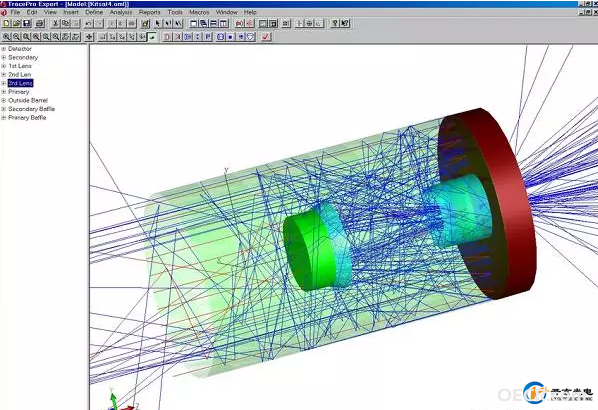Expand the Outside Barrel tree node
Image resolution: width=598 pixels, height=410 pixels.
click(x=3, y=100)
